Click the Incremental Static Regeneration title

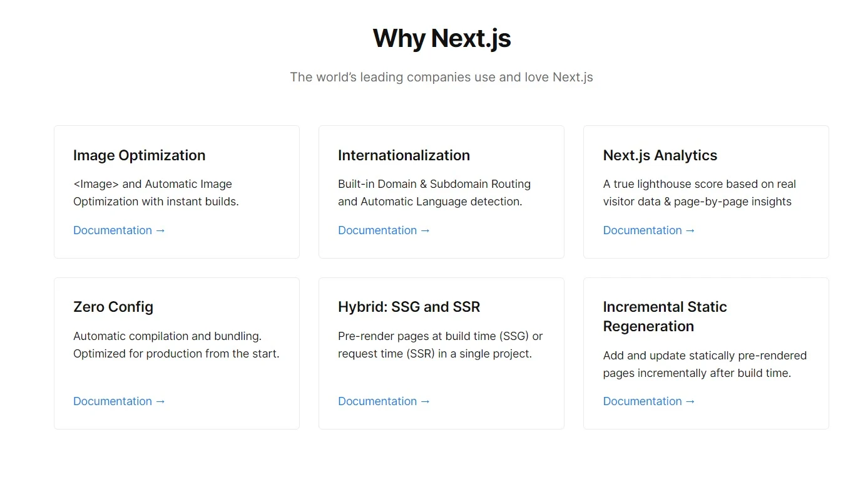tap(665, 316)
